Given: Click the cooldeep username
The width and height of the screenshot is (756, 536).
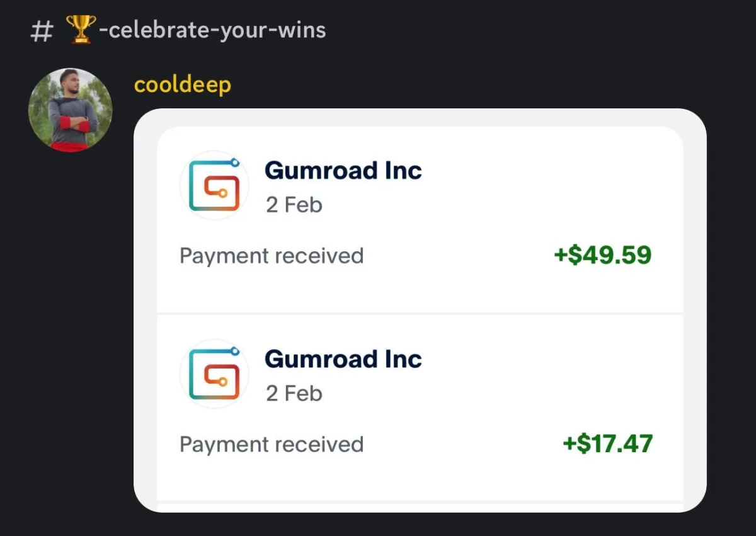Looking at the screenshot, I should pyautogui.click(x=183, y=84).
